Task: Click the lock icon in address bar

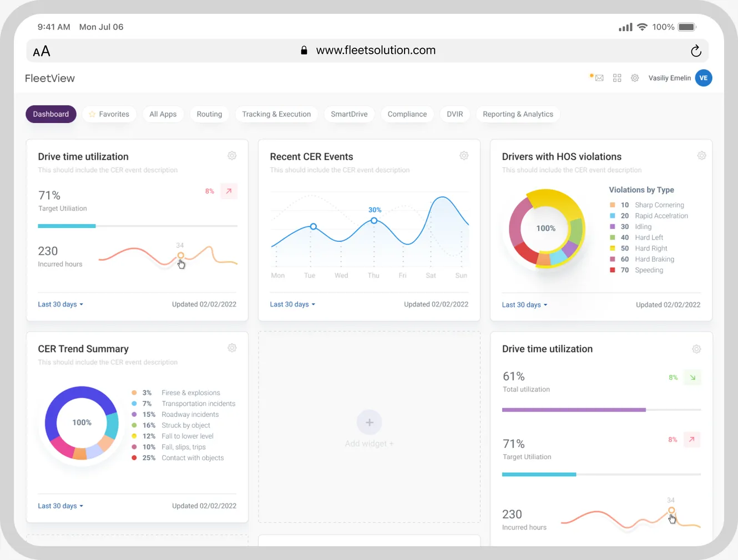Action: point(304,50)
